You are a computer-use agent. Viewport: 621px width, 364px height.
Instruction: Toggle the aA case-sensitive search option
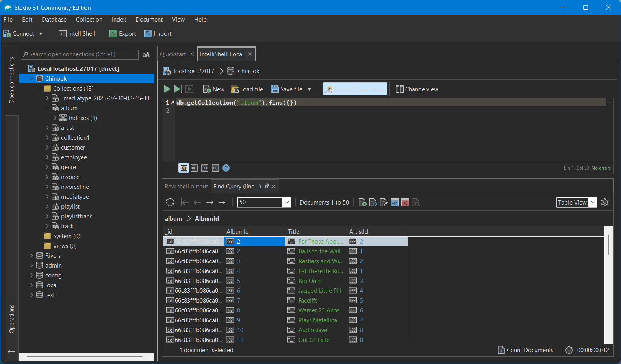146,55
